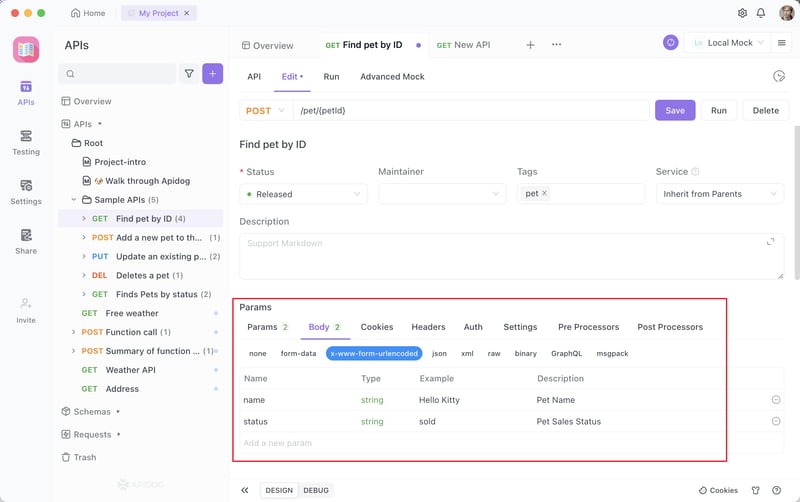800x502 pixels.
Task: Switch to the Headers tab
Action: click(428, 327)
